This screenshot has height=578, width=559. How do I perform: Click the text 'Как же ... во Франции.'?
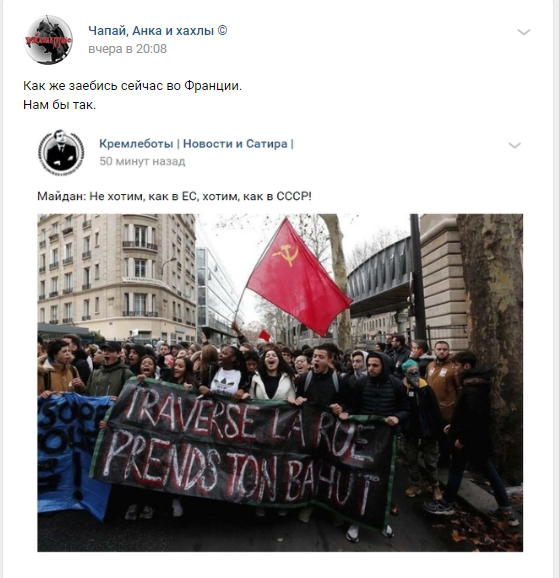(132, 86)
